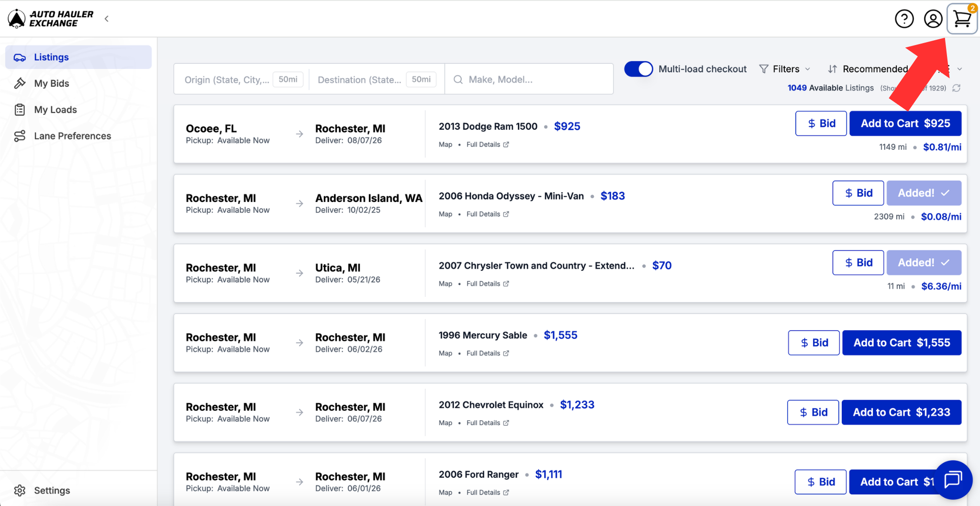Refresh the available listings count
Image resolution: width=980 pixels, height=506 pixels.
[956, 88]
